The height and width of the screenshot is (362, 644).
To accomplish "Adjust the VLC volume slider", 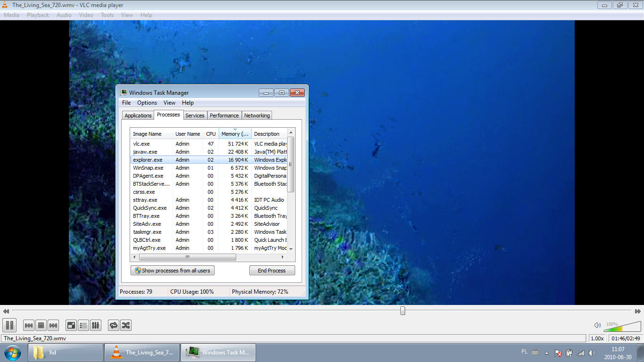I will pyautogui.click(x=622, y=326).
